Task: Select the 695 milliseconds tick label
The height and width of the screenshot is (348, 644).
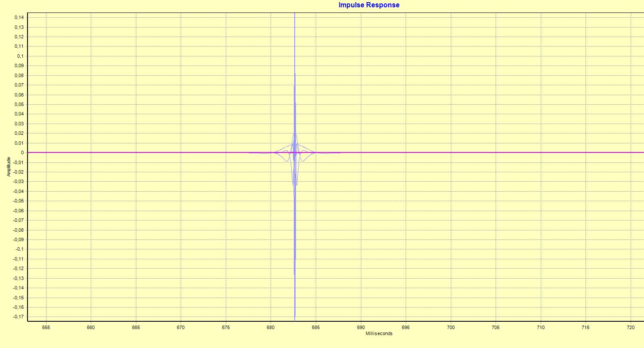Action: coord(406,327)
